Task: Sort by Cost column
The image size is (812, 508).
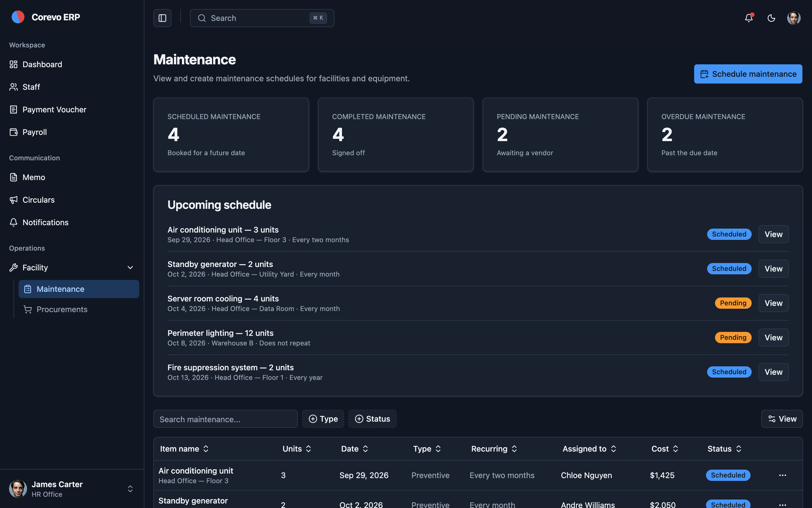Action: coord(665,449)
